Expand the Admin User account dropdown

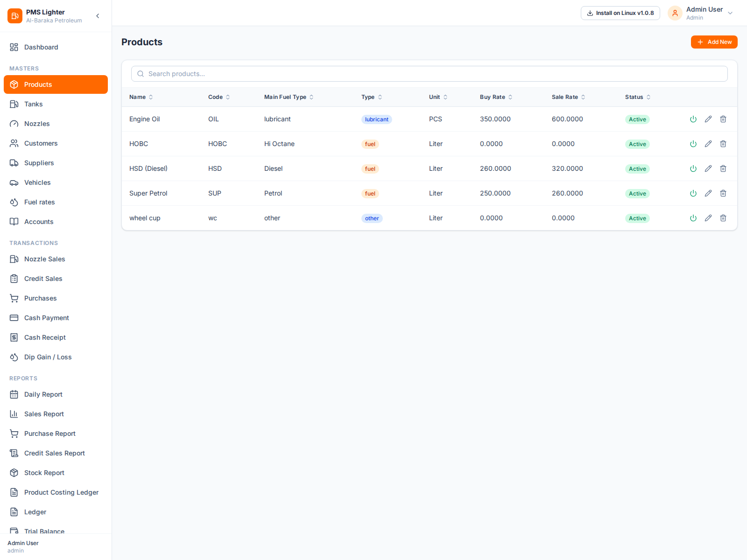tap(730, 13)
